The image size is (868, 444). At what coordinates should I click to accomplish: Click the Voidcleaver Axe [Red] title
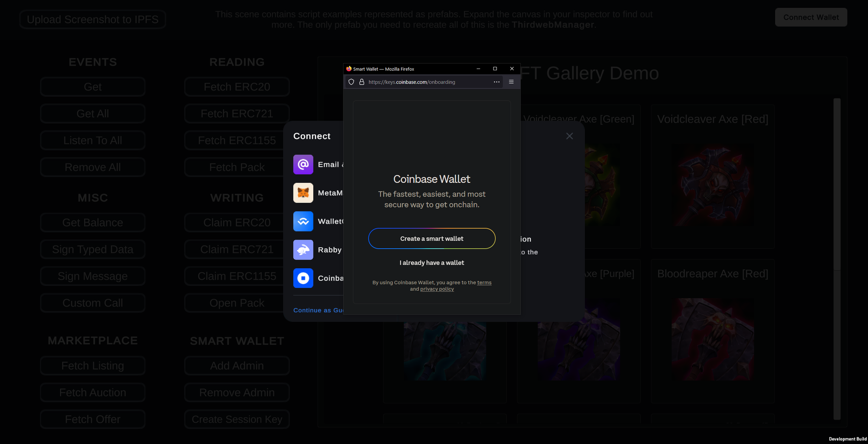[713, 119]
